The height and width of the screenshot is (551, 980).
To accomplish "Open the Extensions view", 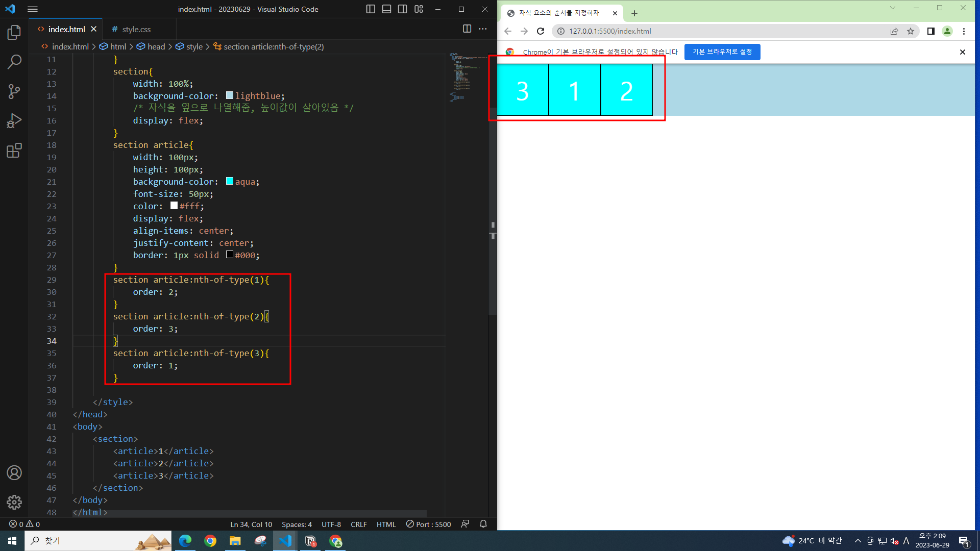I will pyautogui.click(x=14, y=151).
